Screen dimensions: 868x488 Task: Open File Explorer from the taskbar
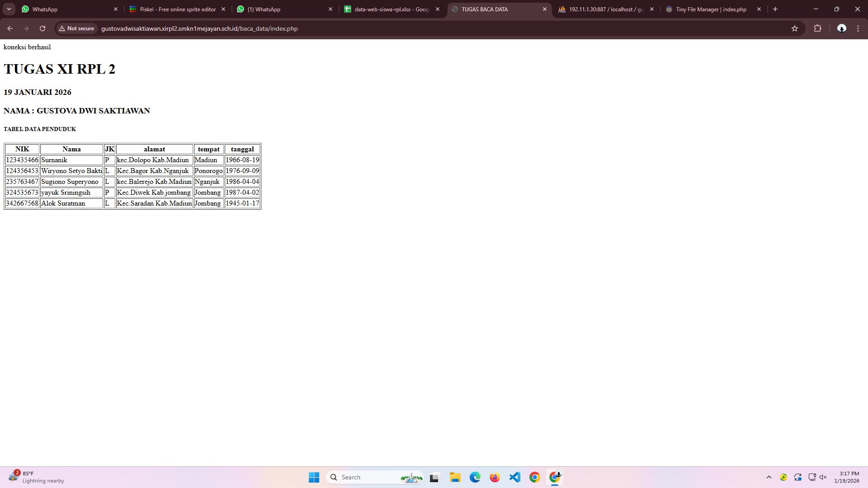point(455,477)
